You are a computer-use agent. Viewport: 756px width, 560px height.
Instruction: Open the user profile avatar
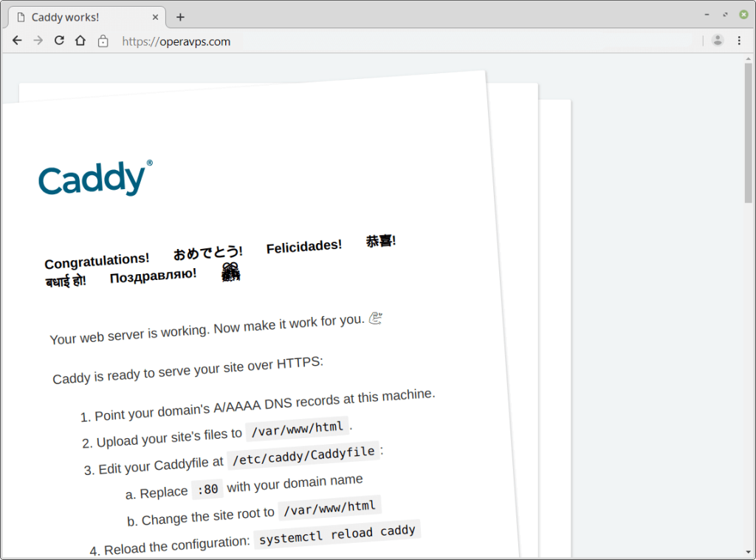tap(717, 41)
